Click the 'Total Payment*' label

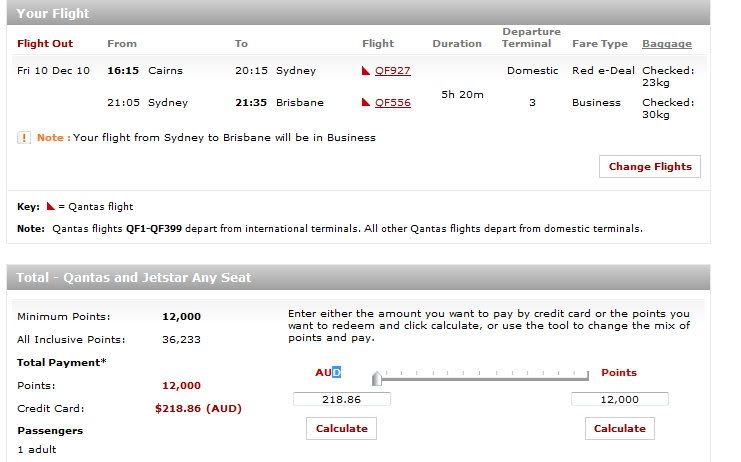[61, 362]
